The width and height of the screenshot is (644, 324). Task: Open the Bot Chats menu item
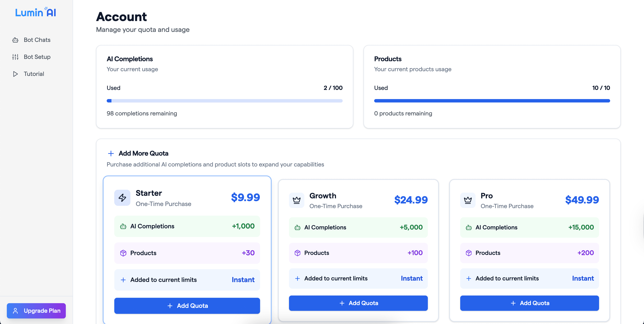(37, 40)
